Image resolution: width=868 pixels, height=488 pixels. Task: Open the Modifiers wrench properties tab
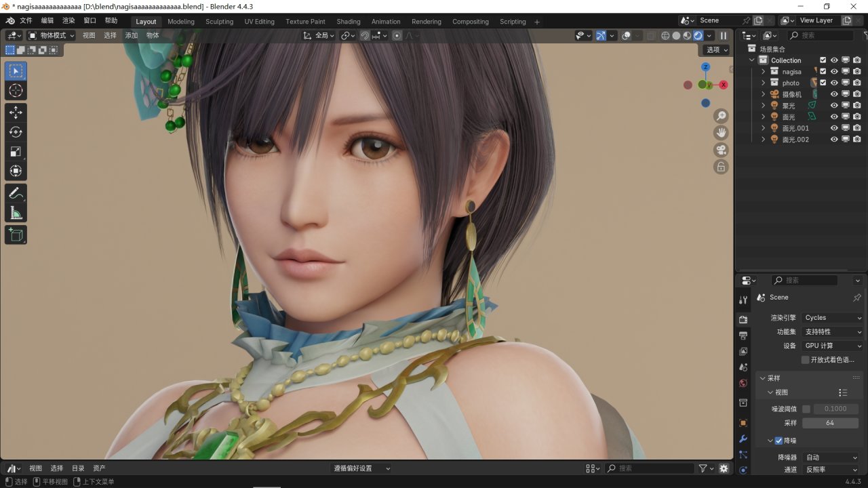pos(743,439)
